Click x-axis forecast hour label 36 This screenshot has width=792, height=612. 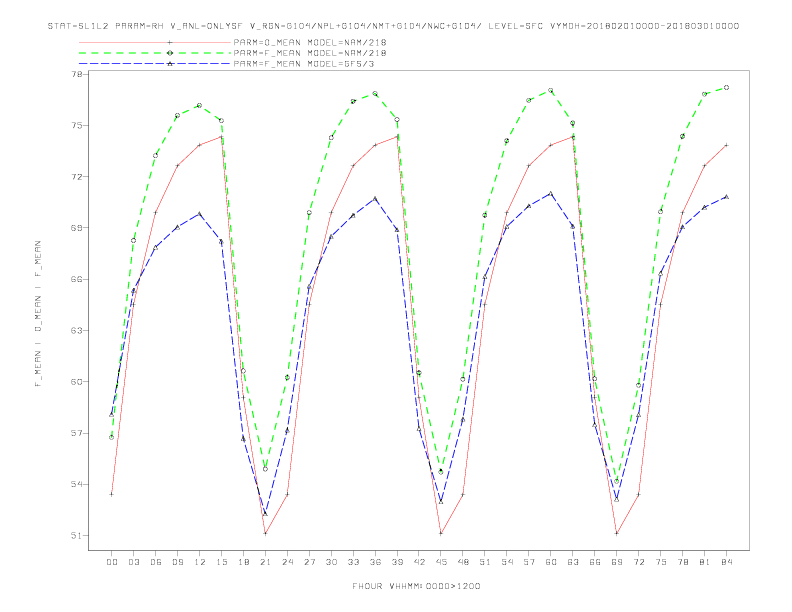[375, 562]
